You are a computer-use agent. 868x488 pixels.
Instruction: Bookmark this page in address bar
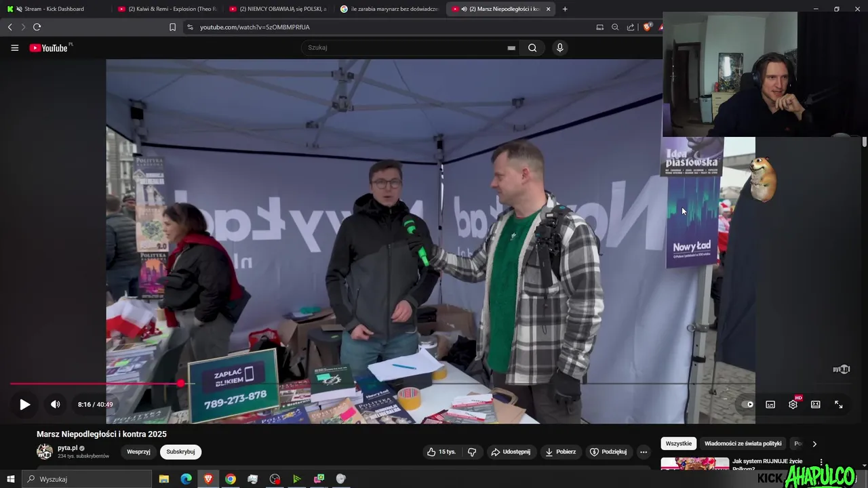tap(172, 27)
